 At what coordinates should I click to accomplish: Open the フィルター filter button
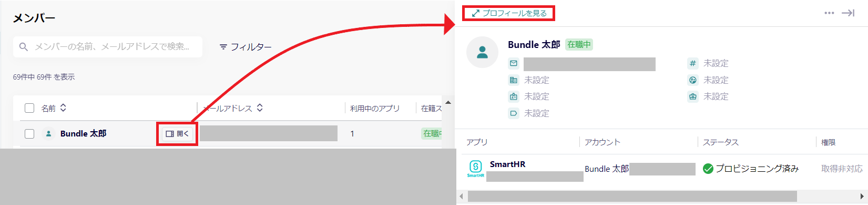246,47
